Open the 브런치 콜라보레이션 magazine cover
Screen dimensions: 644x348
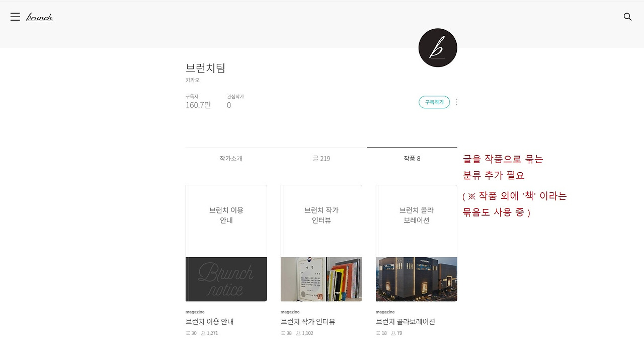click(x=417, y=243)
